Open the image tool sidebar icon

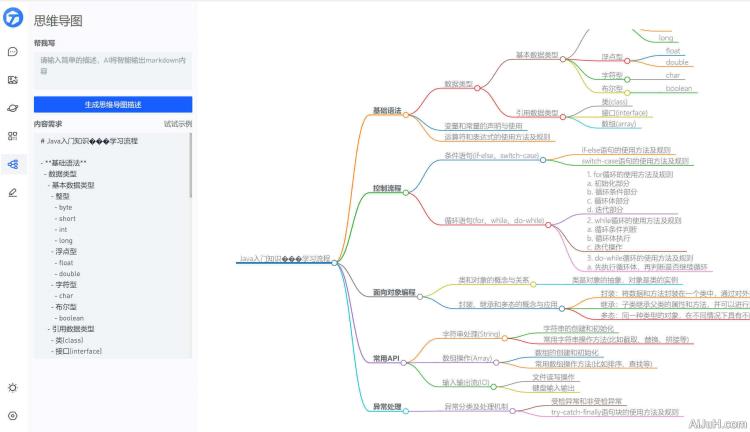click(x=12, y=79)
